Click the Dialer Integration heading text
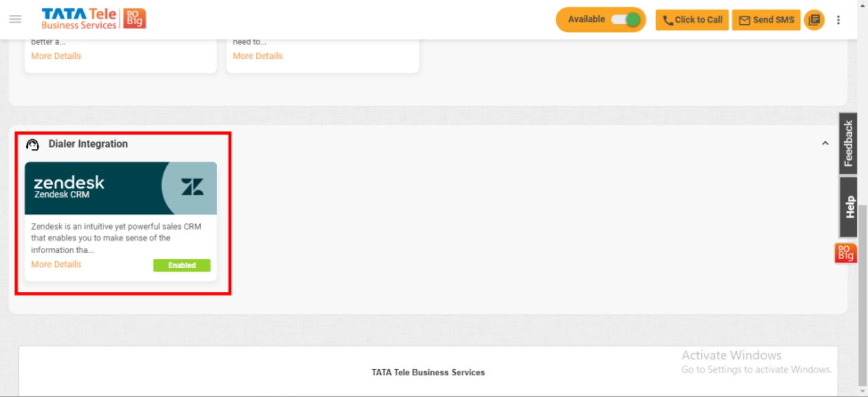The height and width of the screenshot is (397, 868). click(88, 144)
